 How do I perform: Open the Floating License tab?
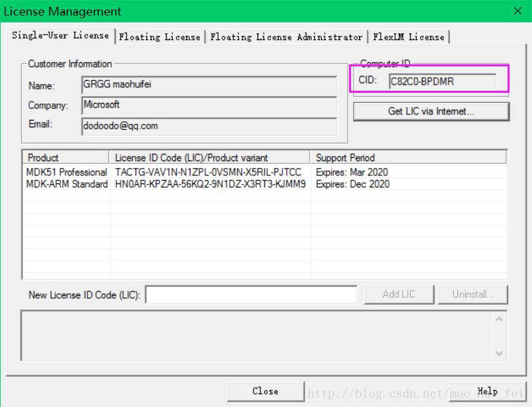tap(160, 37)
